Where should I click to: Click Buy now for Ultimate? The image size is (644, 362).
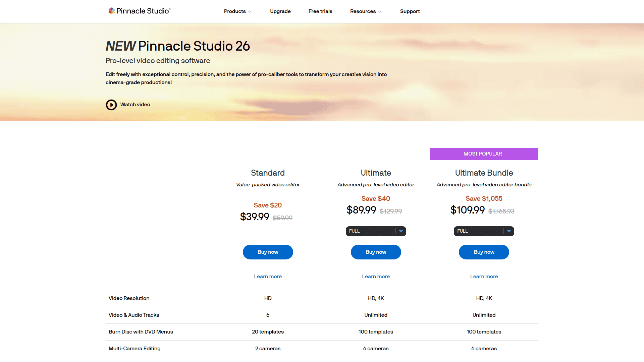(x=376, y=252)
